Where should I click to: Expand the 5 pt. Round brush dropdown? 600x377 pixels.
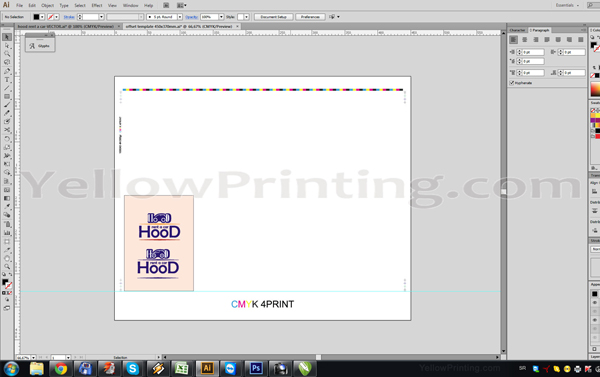click(179, 17)
